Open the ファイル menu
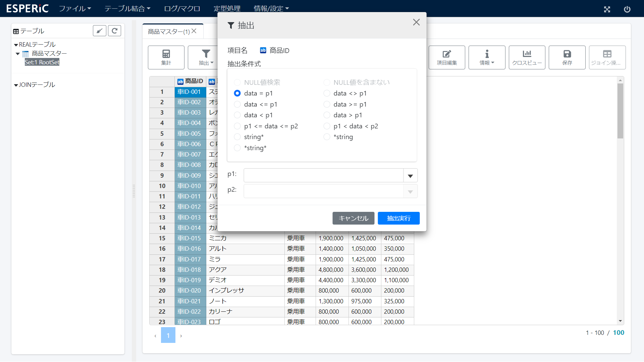 (x=74, y=8)
